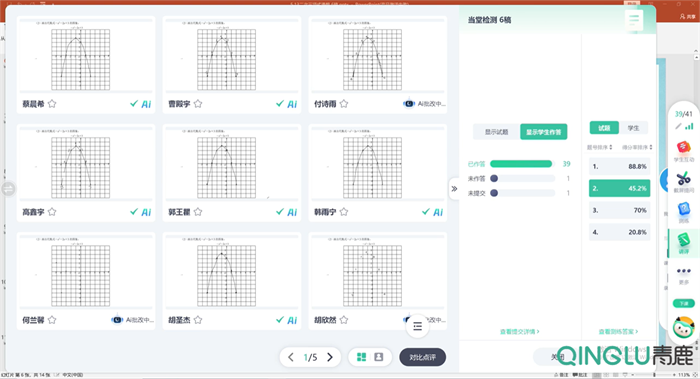Open hamburger menu in panel header
Viewport: 700px width, 379px height.
pyautogui.click(x=634, y=20)
